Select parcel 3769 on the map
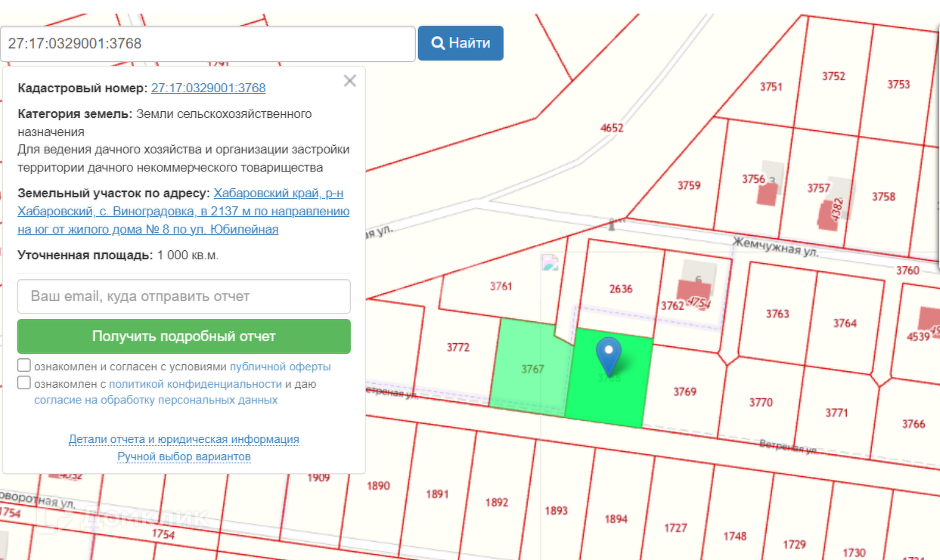This screenshot has height=560, width=940. [684, 391]
